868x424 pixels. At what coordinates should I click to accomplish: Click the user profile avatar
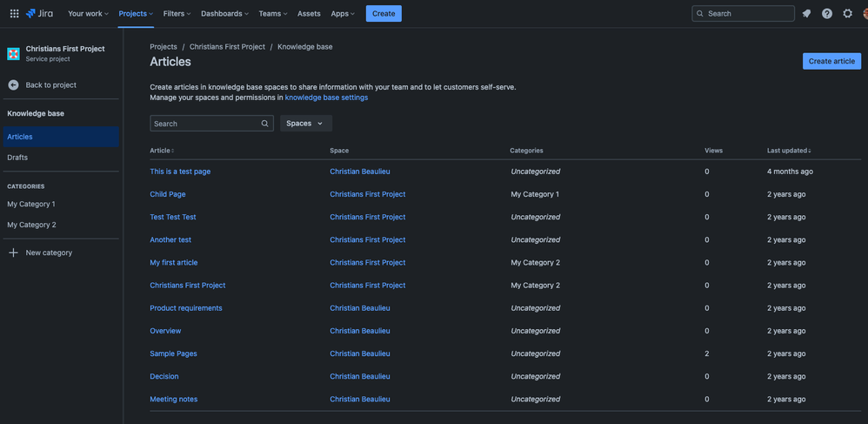point(865,13)
